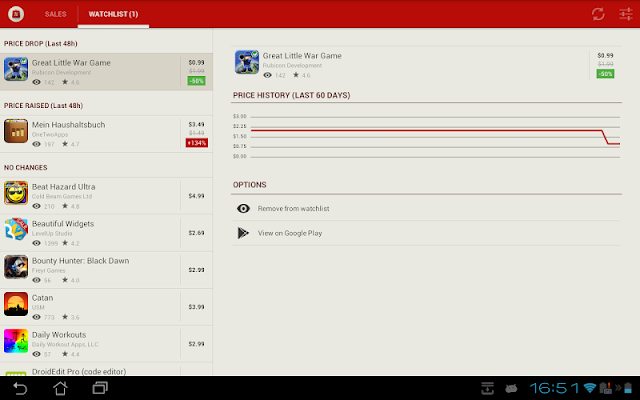Click the star rating icon under Catan

65,317
